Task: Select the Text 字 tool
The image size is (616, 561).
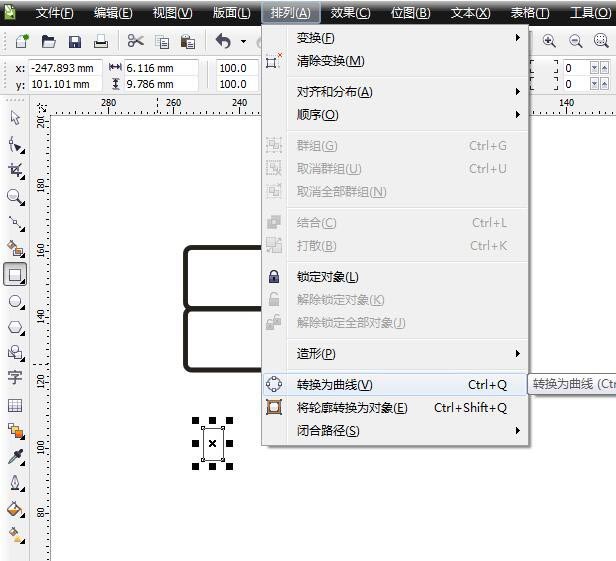Action: [x=15, y=378]
